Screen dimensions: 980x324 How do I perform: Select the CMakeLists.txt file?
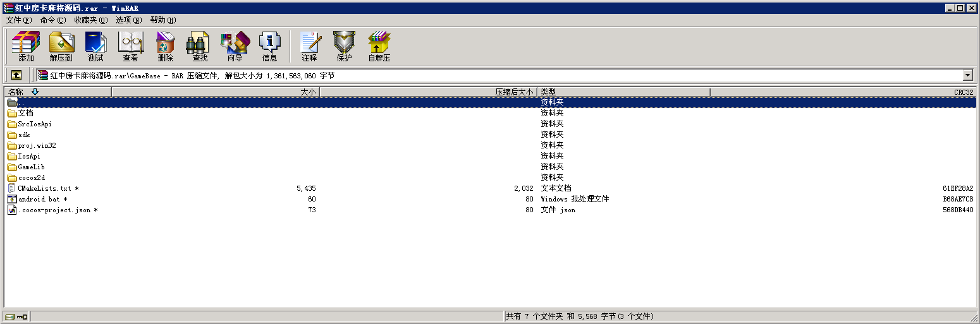point(44,188)
